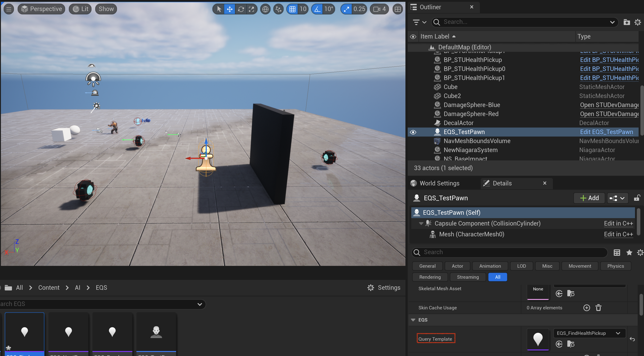This screenshot has height=356, width=644.
Task: Open rotation snap value 10°
Action: (329, 9)
